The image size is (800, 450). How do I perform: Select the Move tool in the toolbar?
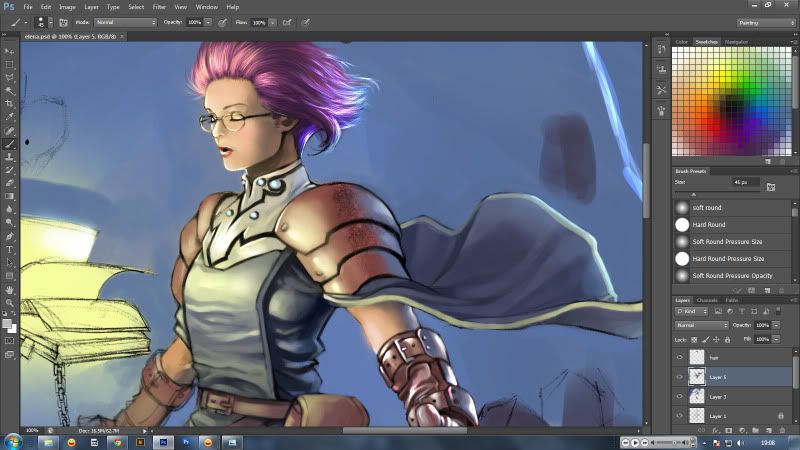[x=10, y=50]
